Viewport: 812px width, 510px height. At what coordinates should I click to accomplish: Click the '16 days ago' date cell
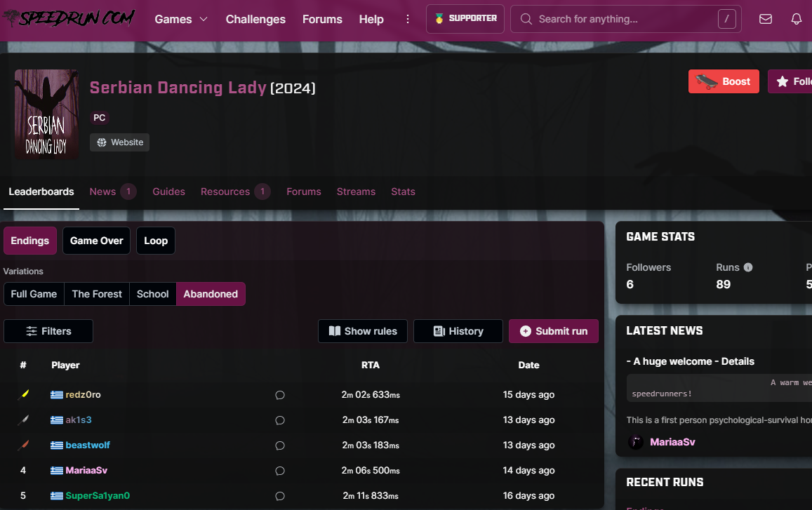point(528,495)
